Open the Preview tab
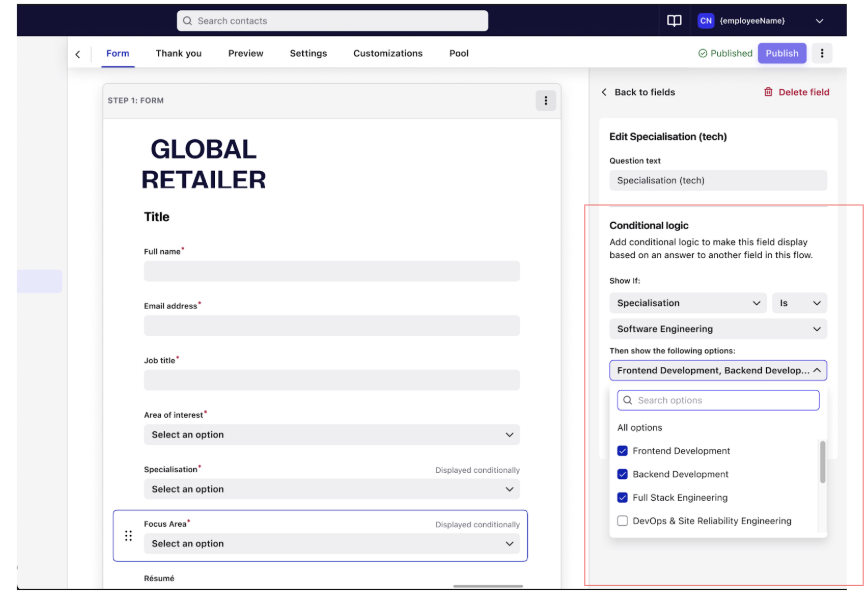The width and height of the screenshot is (868, 595). click(x=246, y=54)
